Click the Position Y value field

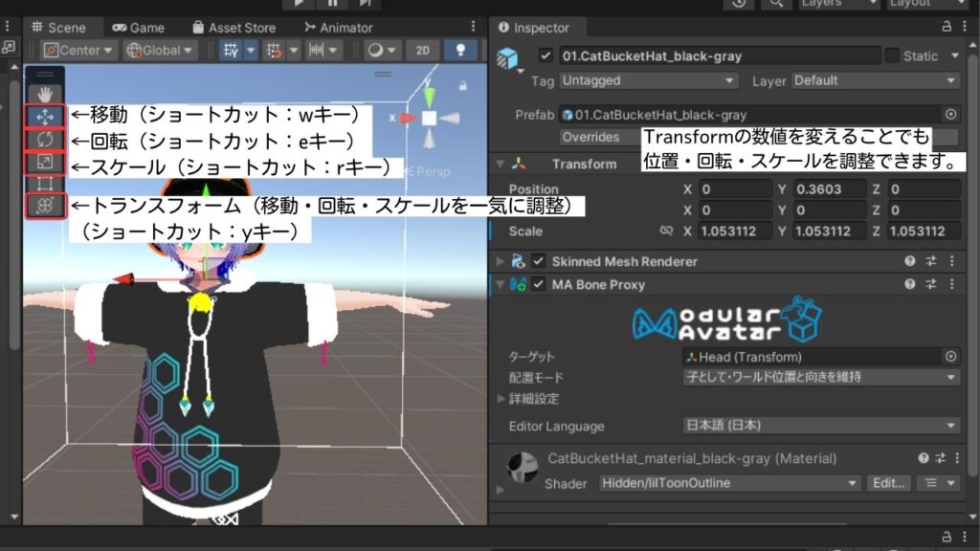coord(830,188)
